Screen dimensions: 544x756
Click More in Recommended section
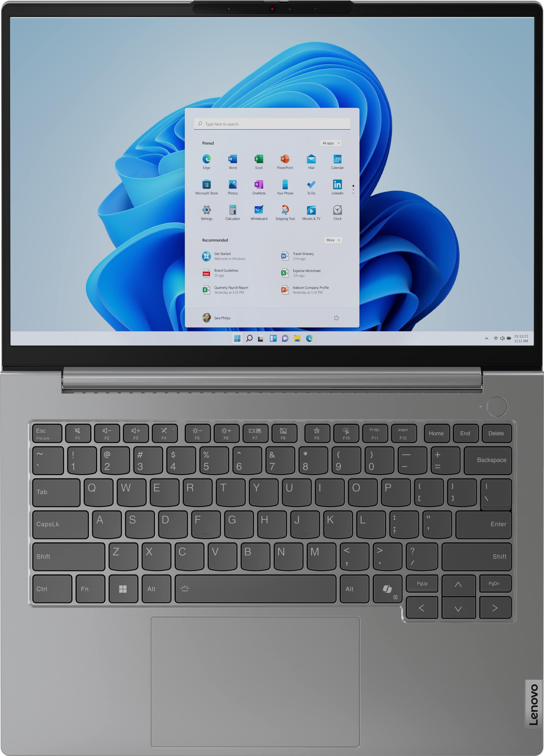333,240
